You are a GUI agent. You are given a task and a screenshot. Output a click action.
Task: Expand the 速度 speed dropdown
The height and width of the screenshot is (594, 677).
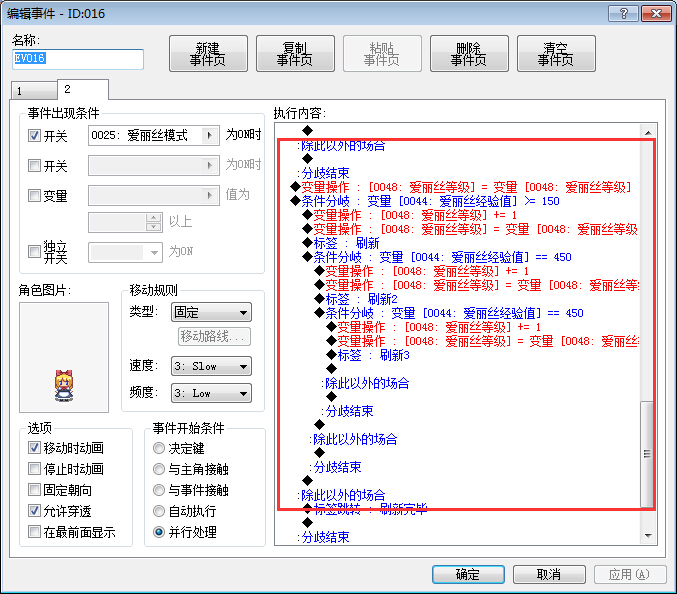(211, 366)
